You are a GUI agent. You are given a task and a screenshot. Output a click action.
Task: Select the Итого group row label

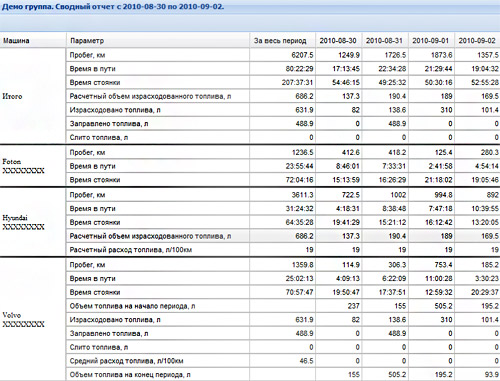pos(12,96)
